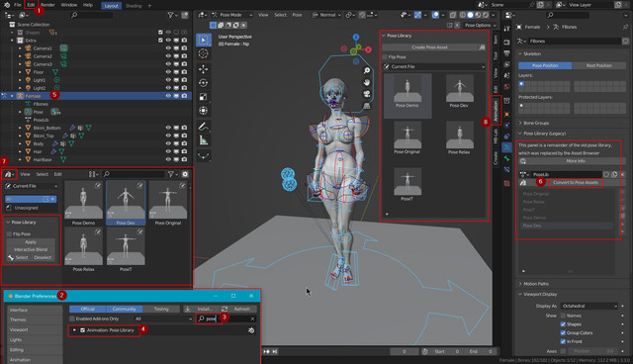Image resolution: width=633 pixels, height=364 pixels.
Task: Open Current File dropdown in asset browser
Action: tap(32, 186)
